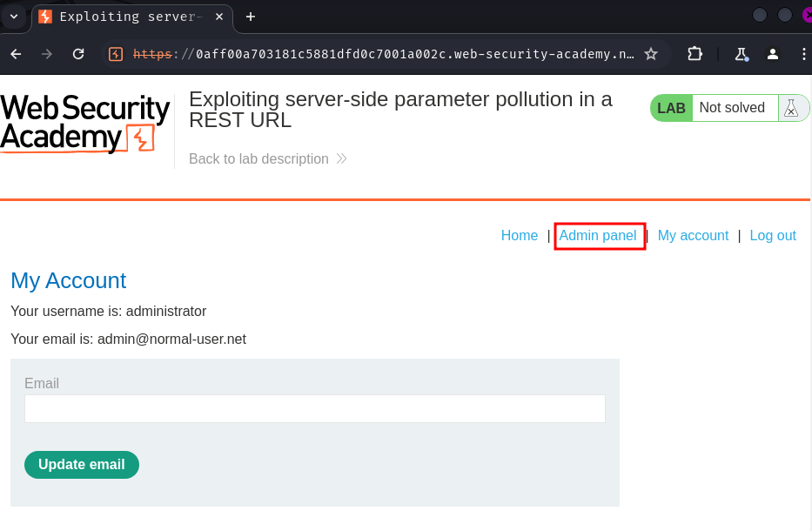Bookmark this page with star icon
Viewport: 812px width, 531px height.
(651, 54)
